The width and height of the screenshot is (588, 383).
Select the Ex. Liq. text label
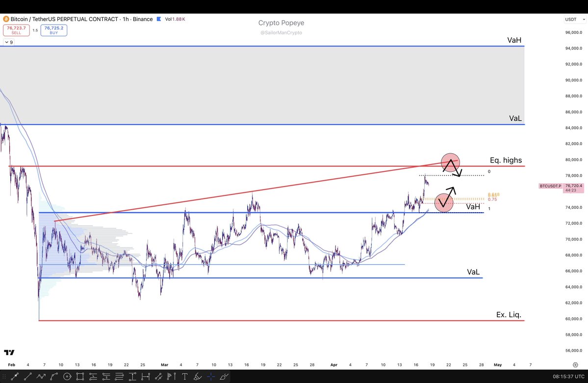[509, 315]
